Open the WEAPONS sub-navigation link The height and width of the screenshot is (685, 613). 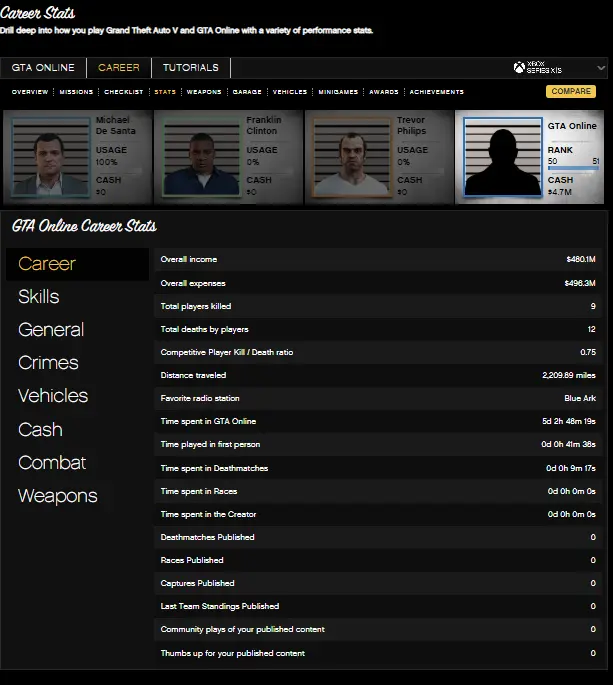point(204,92)
